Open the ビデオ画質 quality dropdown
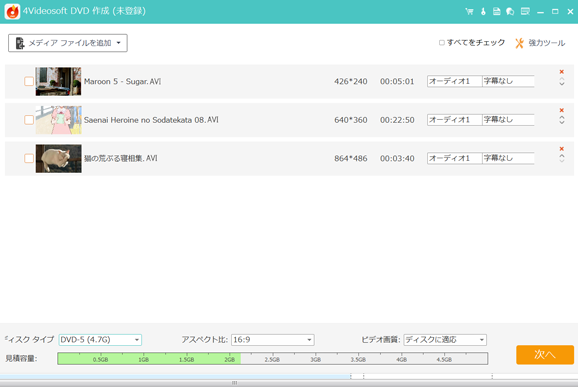This screenshot has width=578, height=387. pos(445,339)
